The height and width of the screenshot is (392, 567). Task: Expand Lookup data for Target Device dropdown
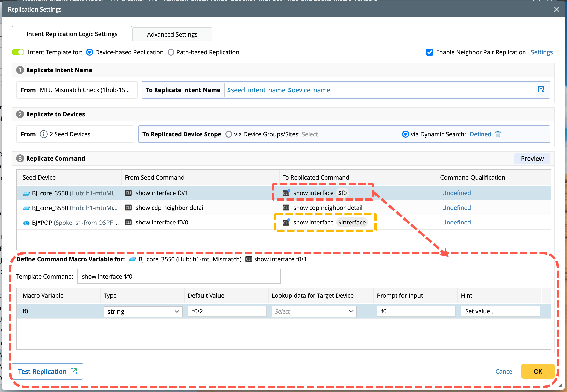(314, 311)
